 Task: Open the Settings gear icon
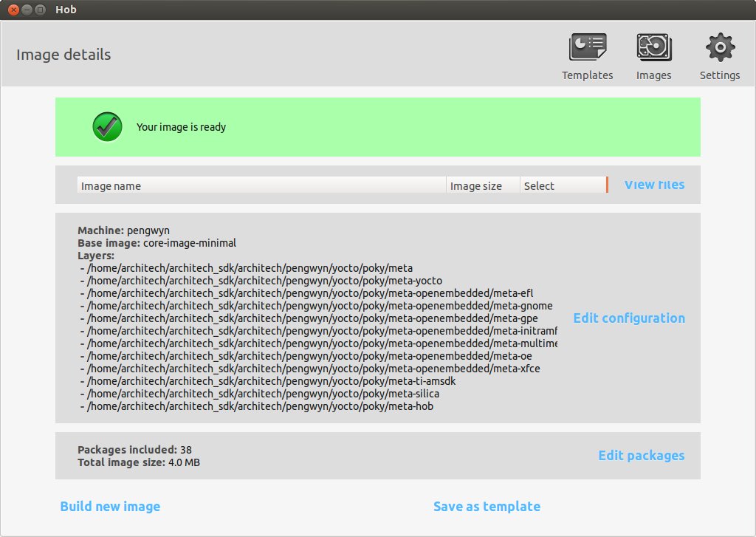pyautogui.click(x=720, y=47)
